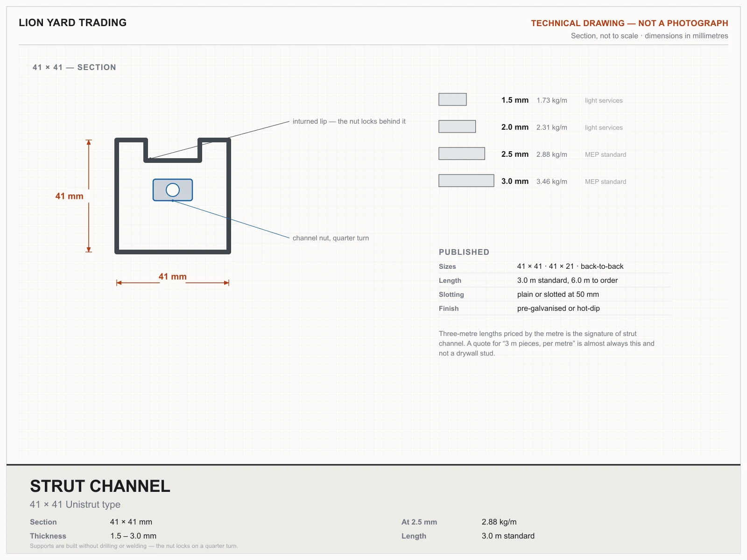Click the 1.5 mm thickness bar
This screenshot has height=560, width=747.
[452, 99]
